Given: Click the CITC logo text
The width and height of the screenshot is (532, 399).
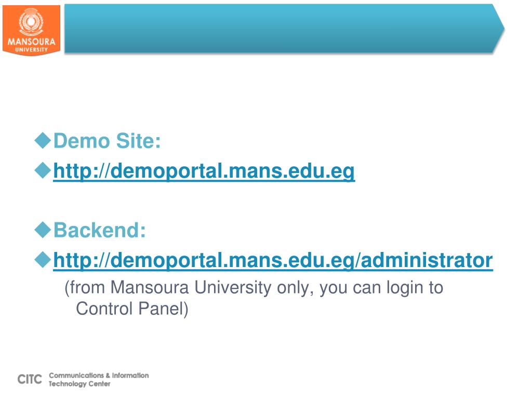Looking at the screenshot, I should pyautogui.click(x=30, y=379).
